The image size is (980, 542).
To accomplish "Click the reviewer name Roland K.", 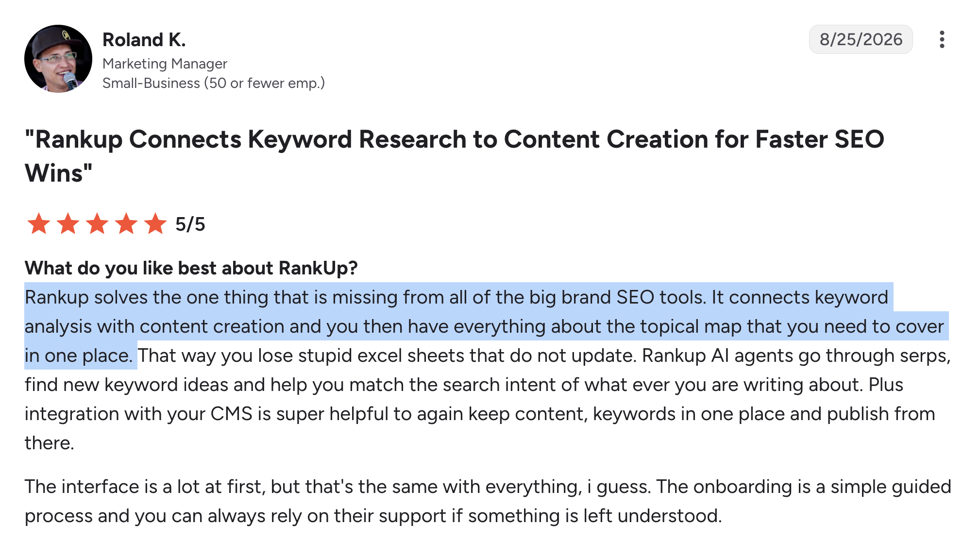I will [x=144, y=40].
